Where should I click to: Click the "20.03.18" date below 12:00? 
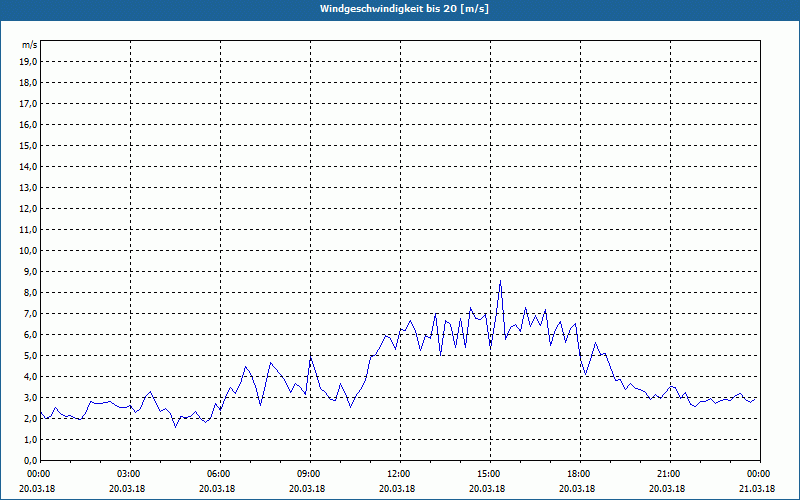pyautogui.click(x=397, y=489)
